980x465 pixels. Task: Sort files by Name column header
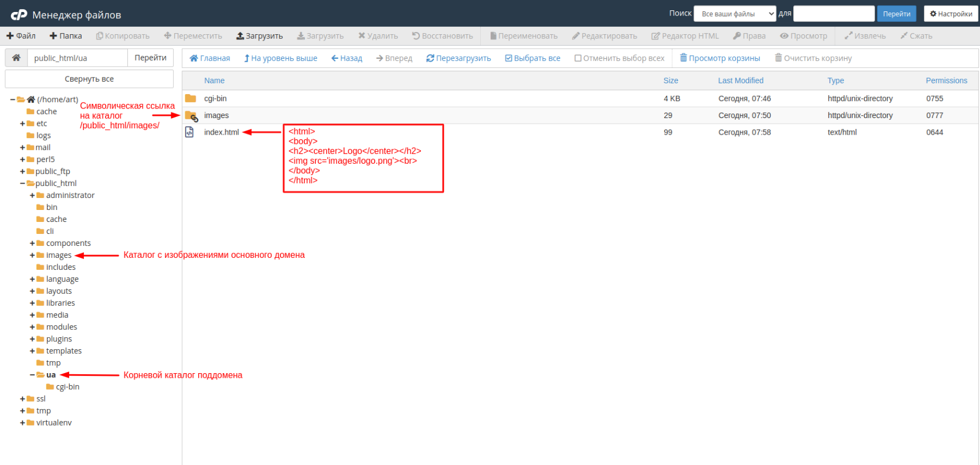tap(214, 80)
